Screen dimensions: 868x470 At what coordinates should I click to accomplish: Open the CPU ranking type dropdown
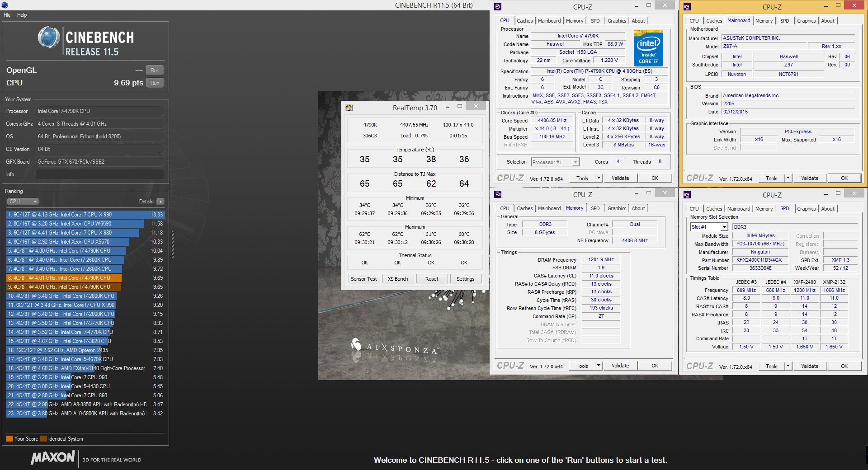pos(23,202)
